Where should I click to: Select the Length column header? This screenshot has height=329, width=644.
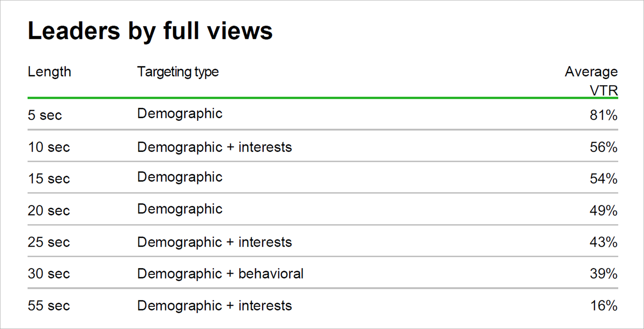[x=49, y=72]
